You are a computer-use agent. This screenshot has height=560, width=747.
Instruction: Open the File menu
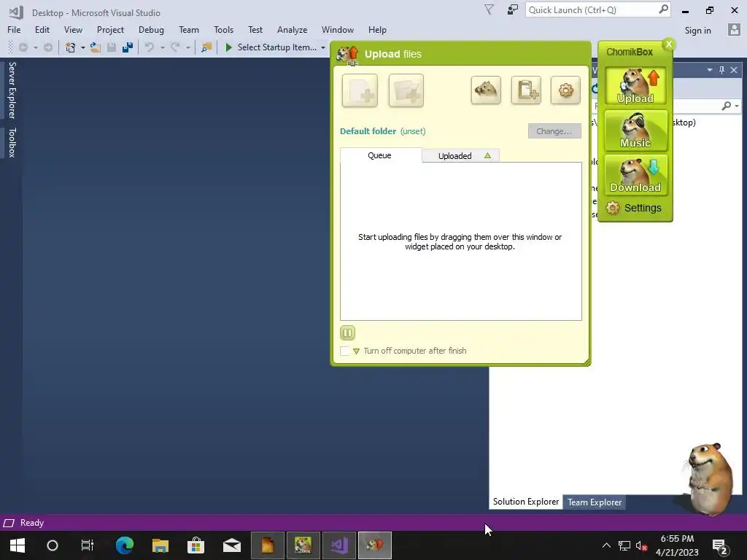click(x=14, y=29)
